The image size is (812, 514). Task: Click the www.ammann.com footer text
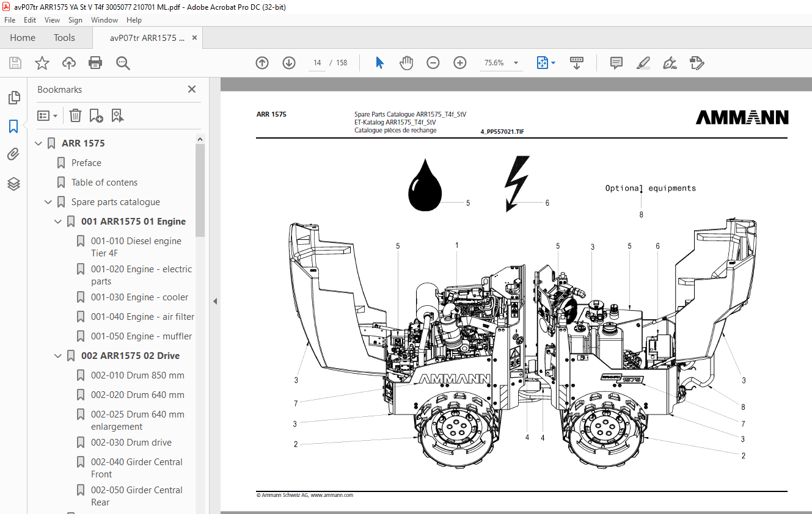tap(332, 495)
